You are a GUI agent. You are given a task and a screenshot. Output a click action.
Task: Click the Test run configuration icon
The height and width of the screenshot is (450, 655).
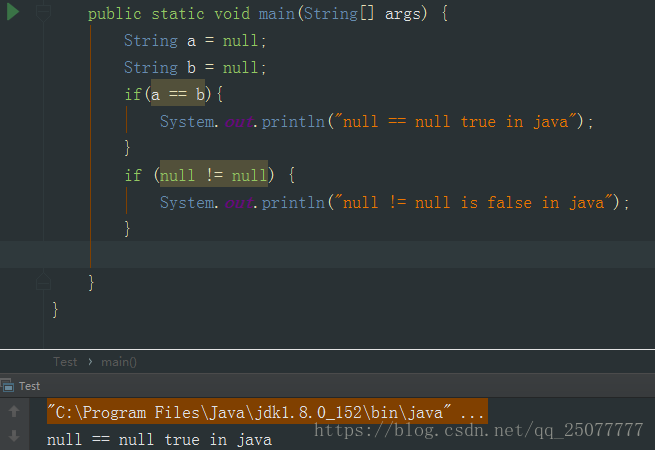pos(7,386)
